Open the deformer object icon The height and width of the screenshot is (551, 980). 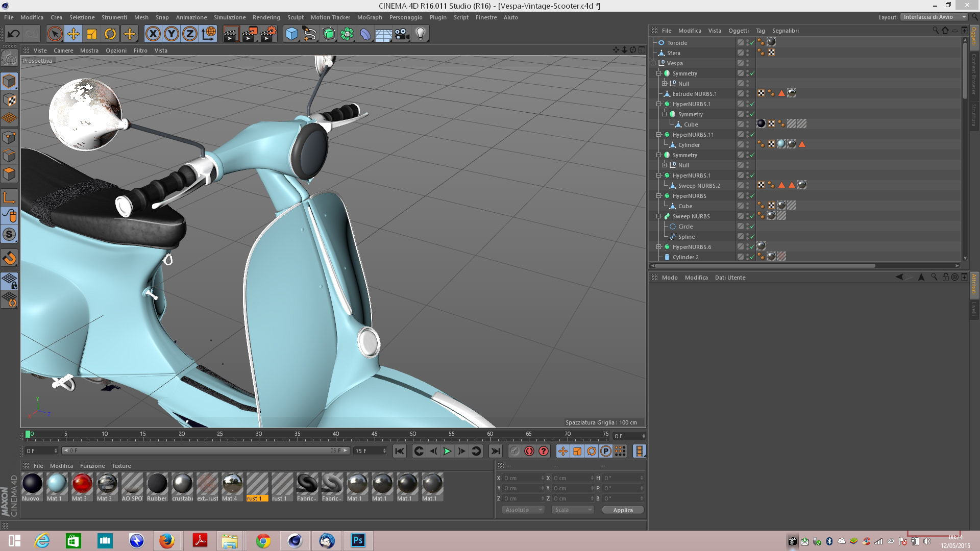tap(365, 34)
